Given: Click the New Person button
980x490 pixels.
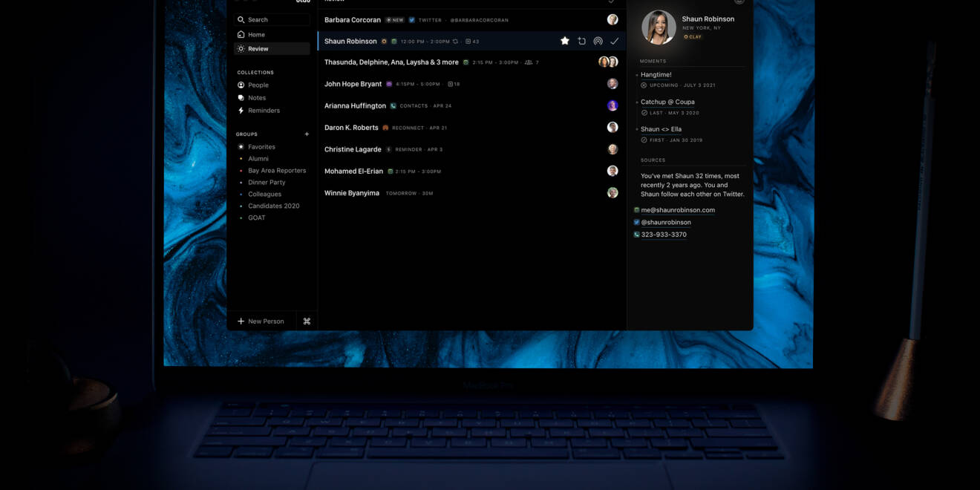Looking at the screenshot, I should tap(261, 321).
